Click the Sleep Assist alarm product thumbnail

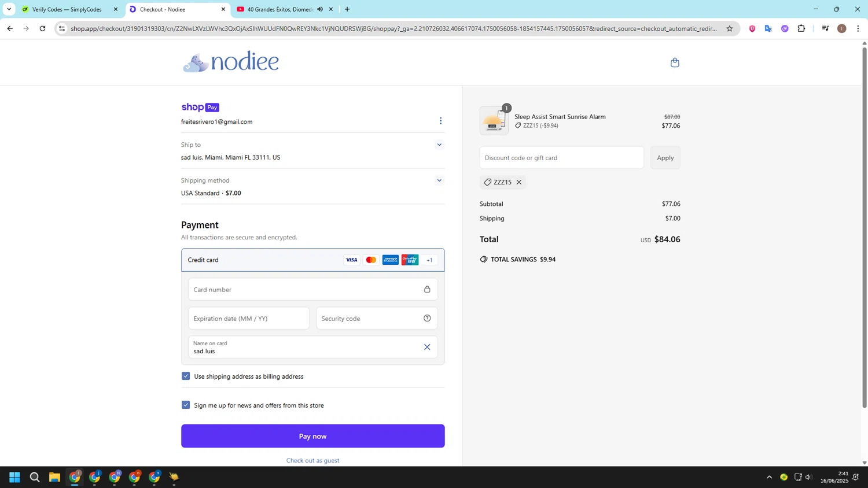coord(494,120)
